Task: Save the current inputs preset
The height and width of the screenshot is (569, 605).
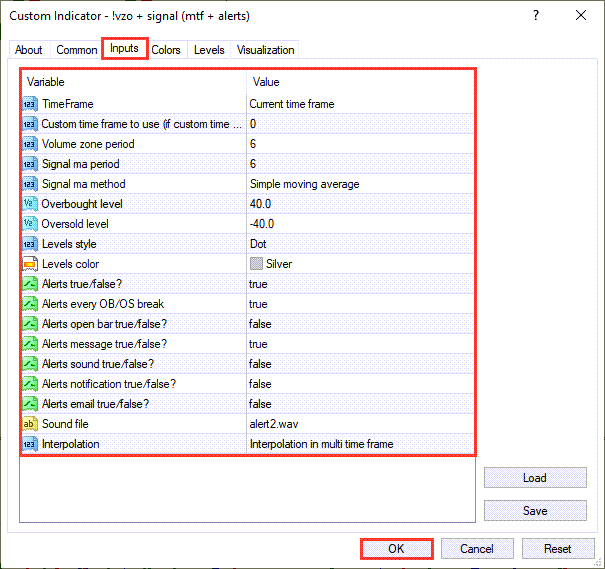Action: point(535,511)
